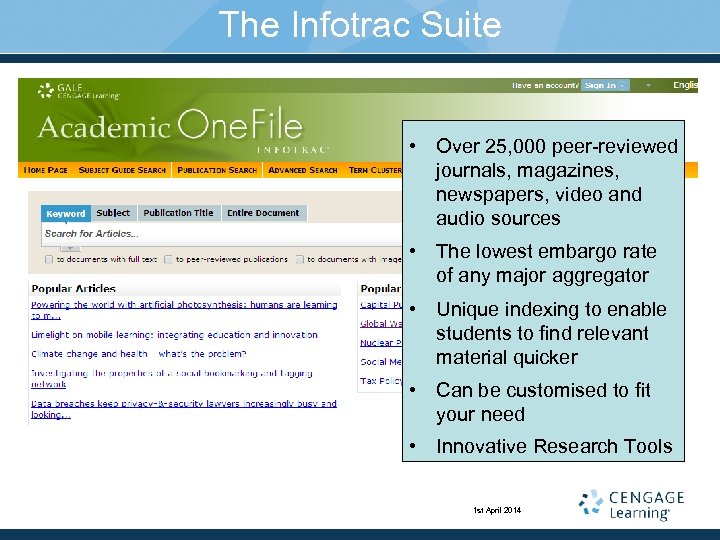Click the slide title The Infotrac Suite
This screenshot has height=540, width=720.
[x=360, y=24]
